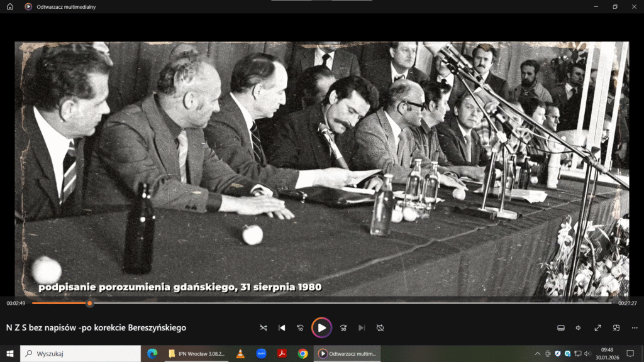Skip back 10 seconds
The width and height of the screenshot is (644, 362).
(300, 328)
